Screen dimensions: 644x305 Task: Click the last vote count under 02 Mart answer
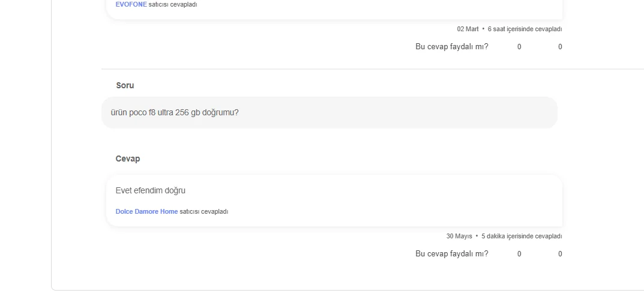(x=560, y=47)
